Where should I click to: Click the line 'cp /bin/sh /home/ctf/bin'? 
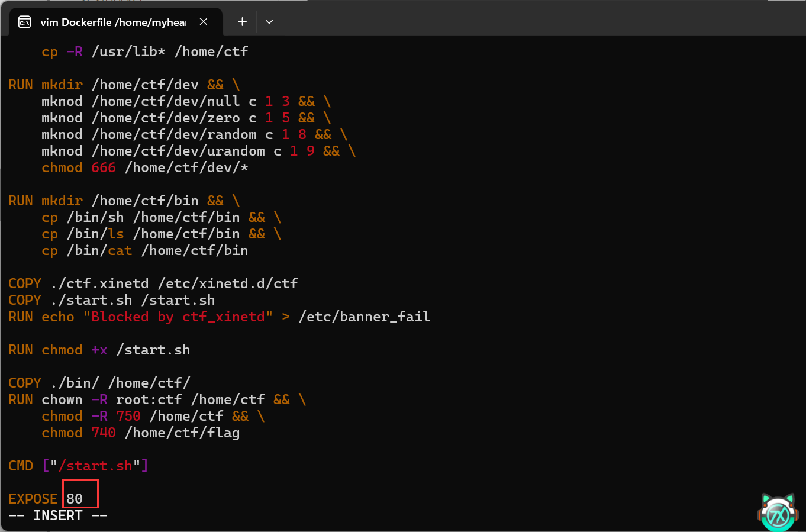[x=162, y=218]
